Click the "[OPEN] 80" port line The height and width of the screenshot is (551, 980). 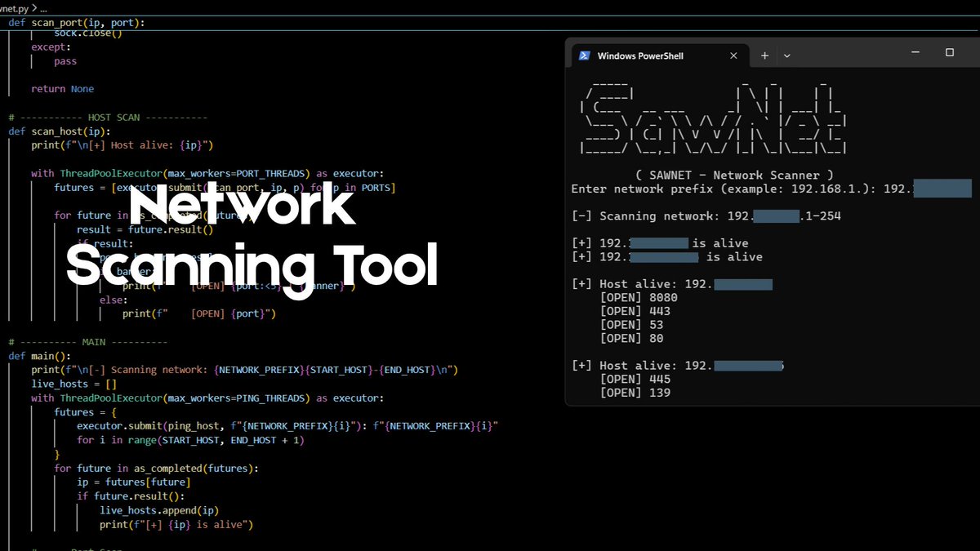coord(631,338)
